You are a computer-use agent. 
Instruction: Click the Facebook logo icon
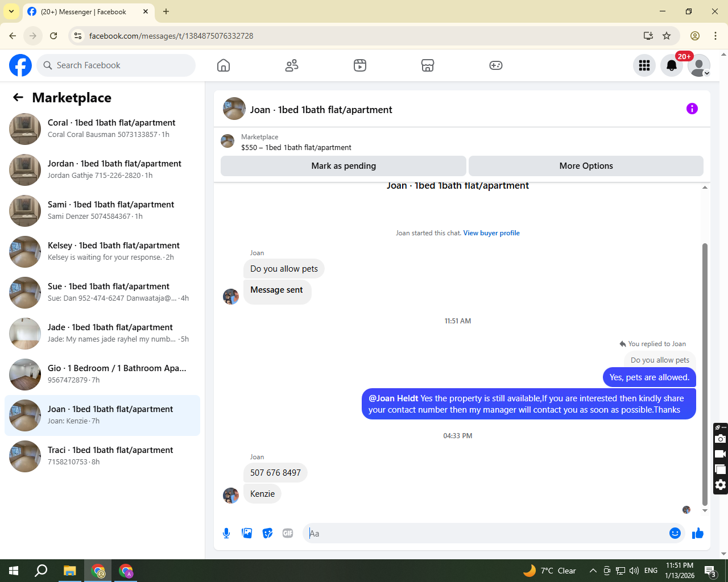tap(20, 65)
